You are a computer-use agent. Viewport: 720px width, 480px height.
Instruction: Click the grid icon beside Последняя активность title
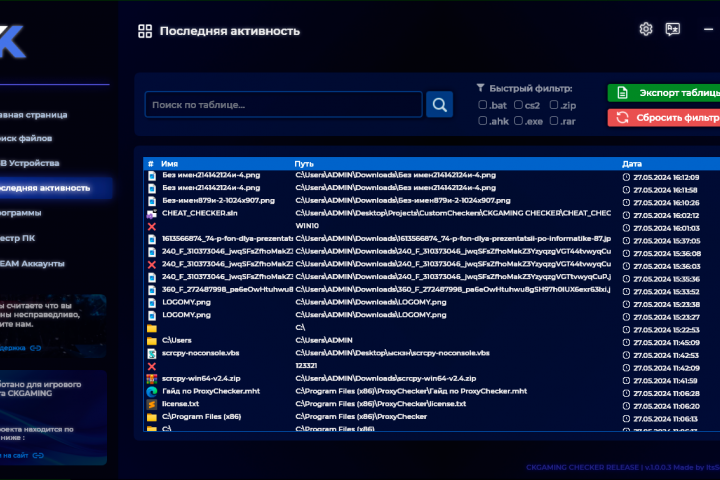pos(145,31)
